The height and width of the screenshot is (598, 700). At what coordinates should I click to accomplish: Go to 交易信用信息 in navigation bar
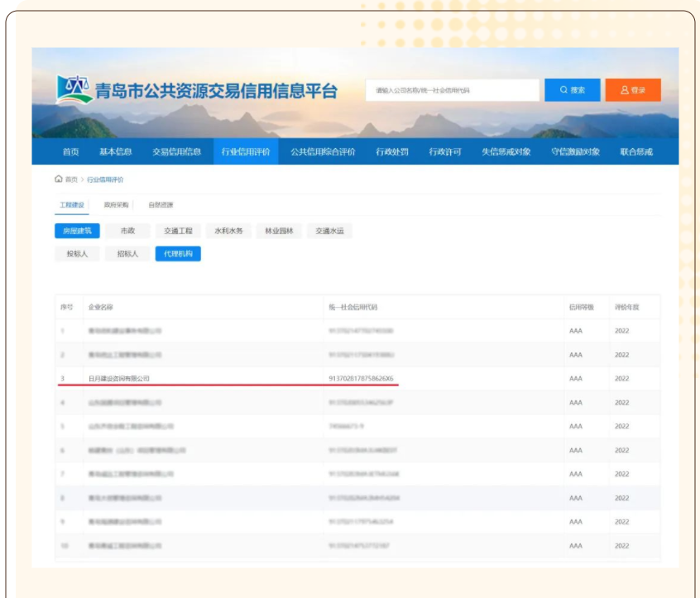point(176,151)
